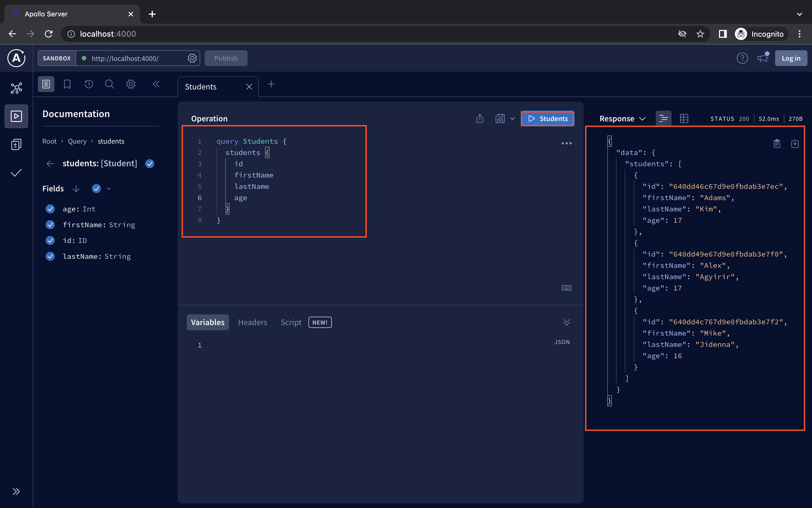Open the Response dropdown

point(623,119)
